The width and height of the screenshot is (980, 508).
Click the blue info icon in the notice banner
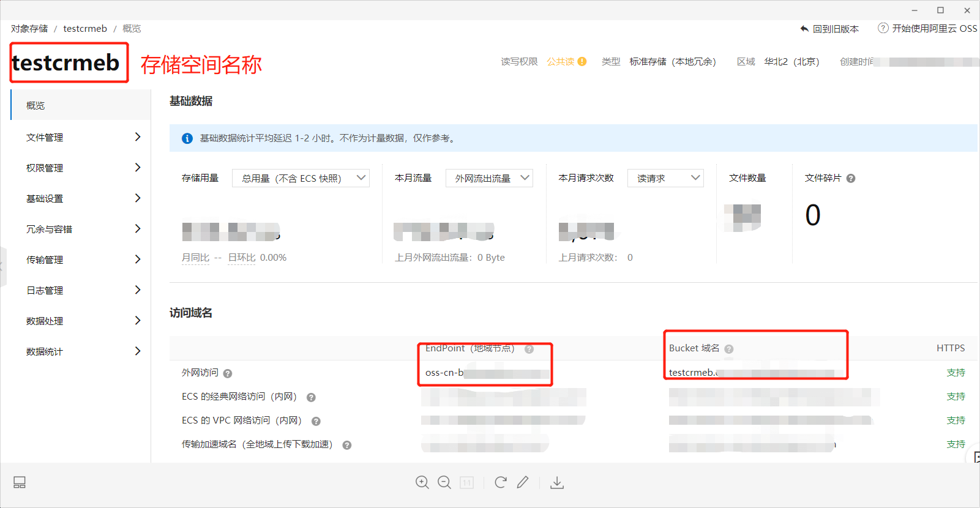[x=187, y=138]
